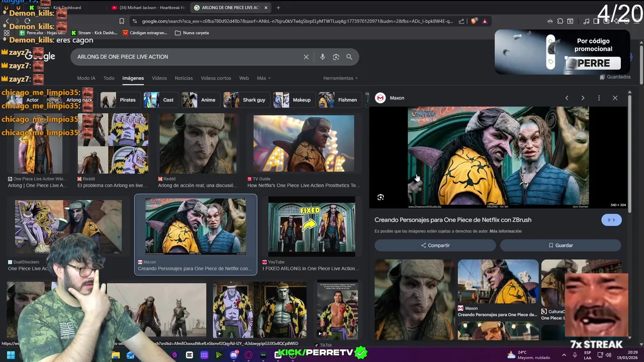Screen dimensions: 644x362
Task: Start voice search with microphone icon
Action: tap(323, 57)
